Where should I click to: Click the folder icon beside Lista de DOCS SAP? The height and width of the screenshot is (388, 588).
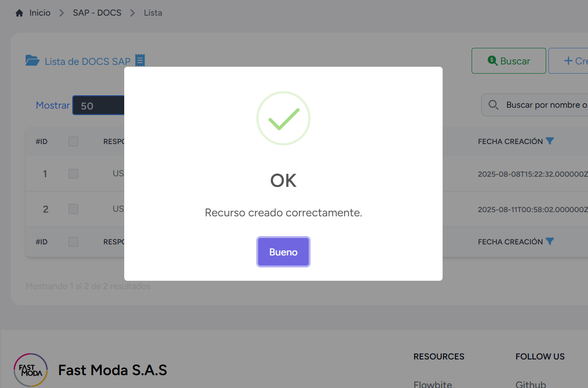pyautogui.click(x=32, y=61)
